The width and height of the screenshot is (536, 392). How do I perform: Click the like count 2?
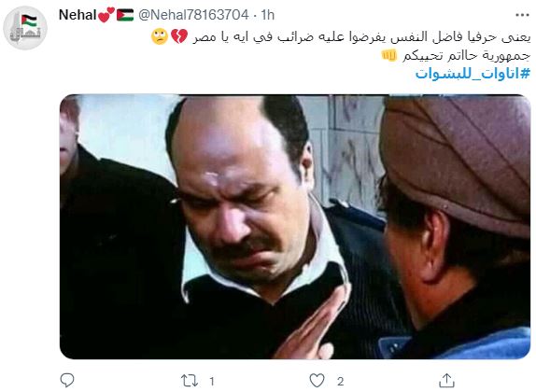coord(340,381)
